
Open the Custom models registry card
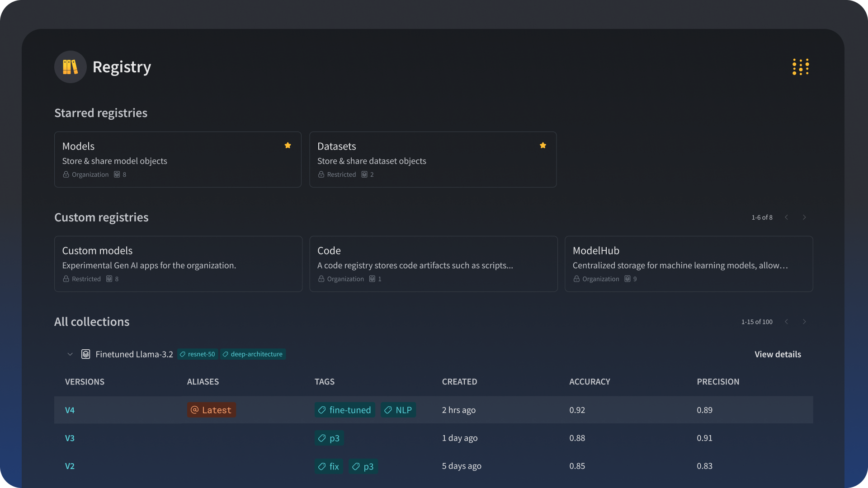pos(178,264)
